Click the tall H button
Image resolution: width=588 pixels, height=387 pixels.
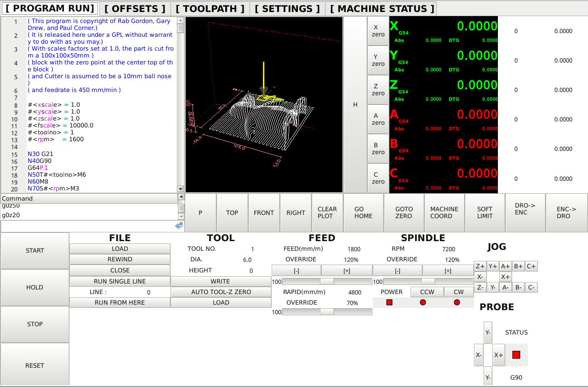[x=355, y=105]
